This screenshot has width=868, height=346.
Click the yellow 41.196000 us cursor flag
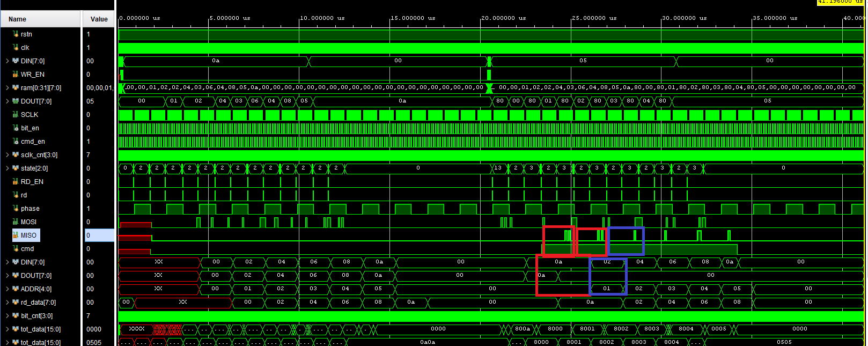[840, 2]
